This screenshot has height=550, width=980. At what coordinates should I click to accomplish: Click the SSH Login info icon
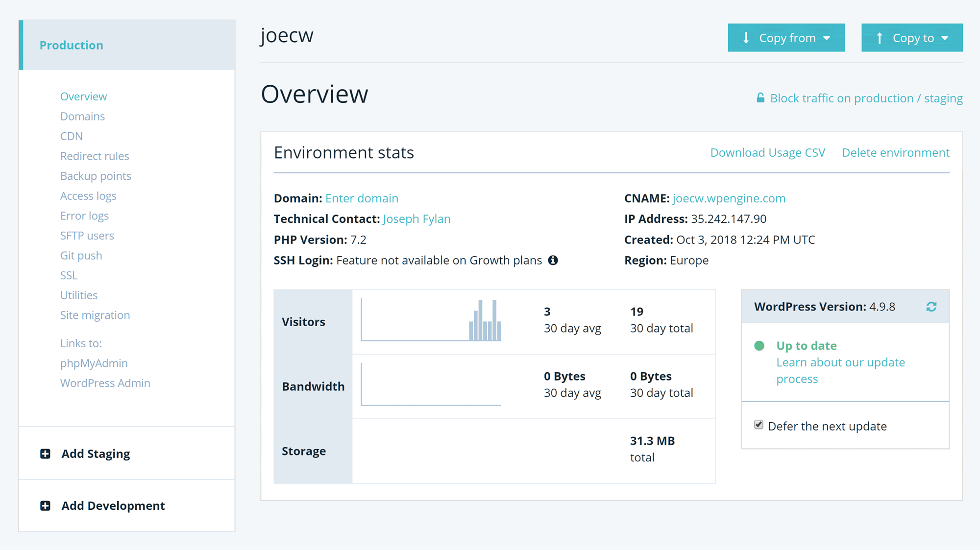pos(553,261)
